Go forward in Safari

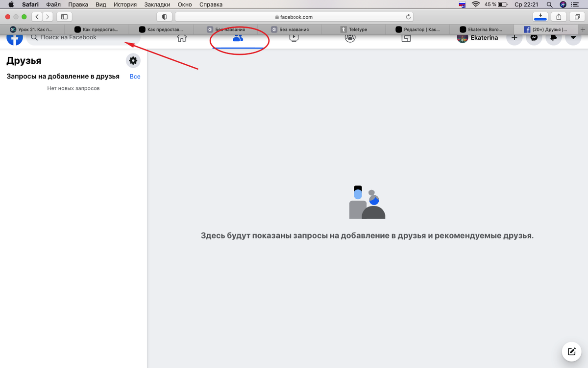[48, 17]
